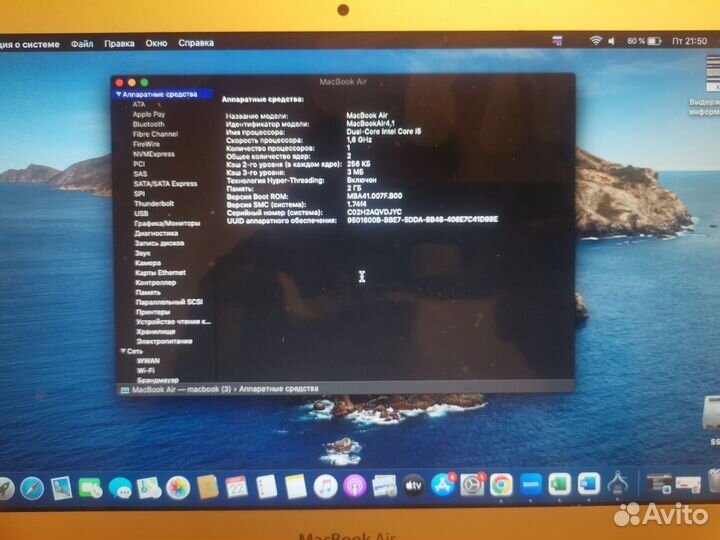The image size is (720, 540).
Task: Select Принтеры in the sidebar
Action: [153, 312]
